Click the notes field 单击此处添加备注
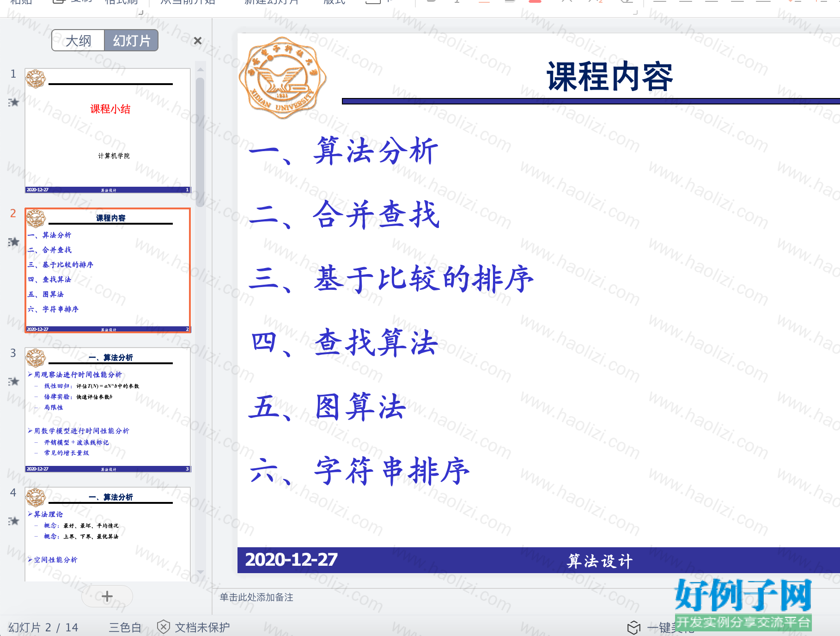 256,597
